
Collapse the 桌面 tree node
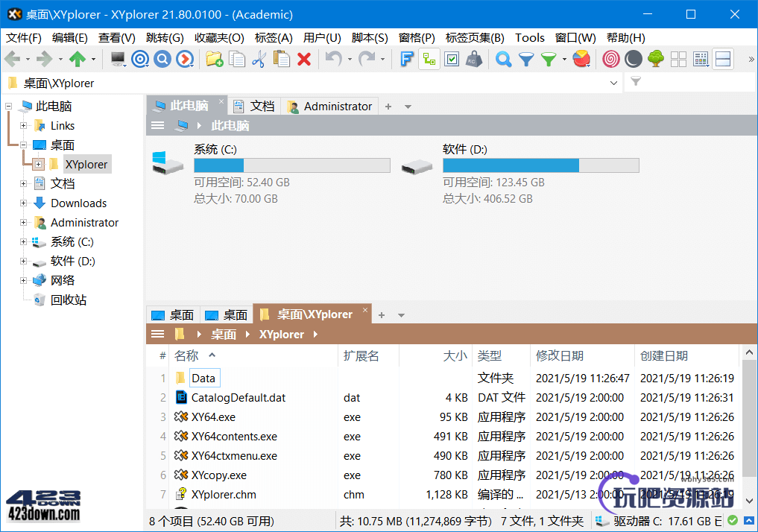click(23, 145)
